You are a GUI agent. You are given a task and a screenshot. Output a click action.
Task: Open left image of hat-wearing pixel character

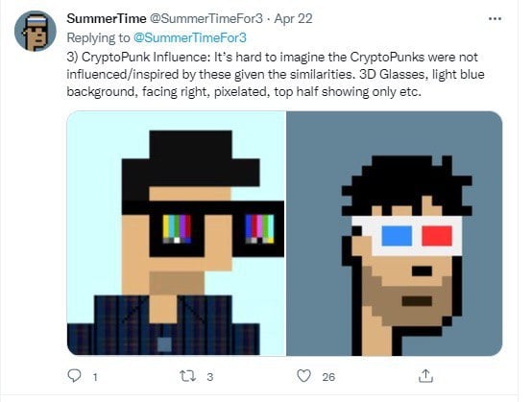coord(176,233)
